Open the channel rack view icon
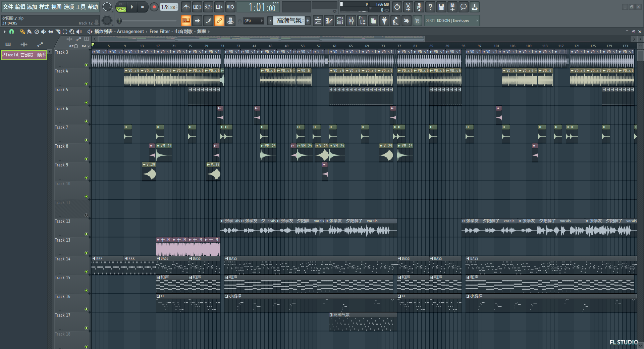Screen dimensions: 644x349 [x=340, y=21]
